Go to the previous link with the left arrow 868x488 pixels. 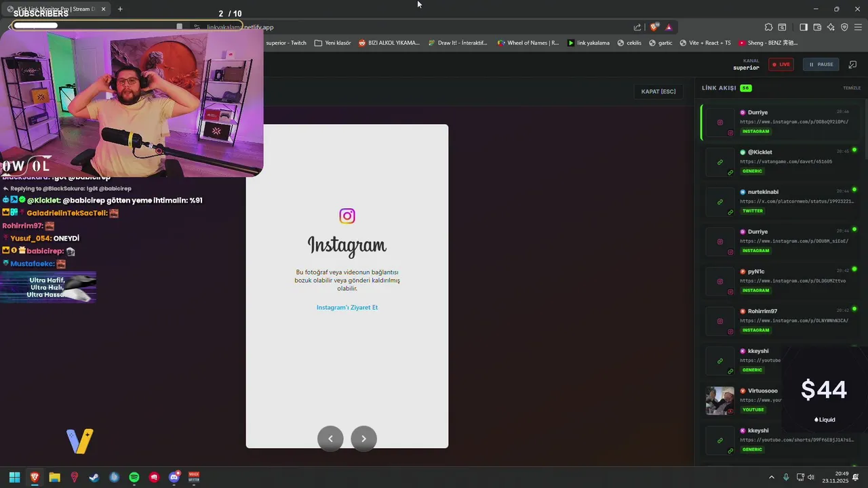(330, 439)
